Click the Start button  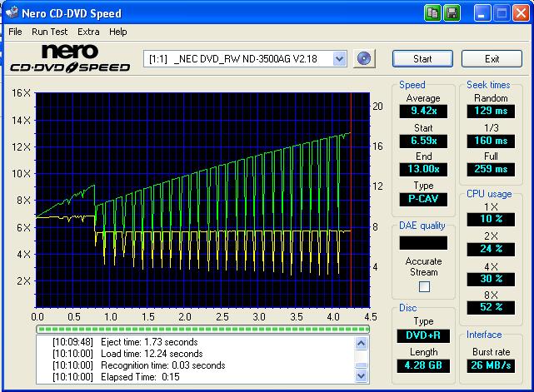point(422,59)
